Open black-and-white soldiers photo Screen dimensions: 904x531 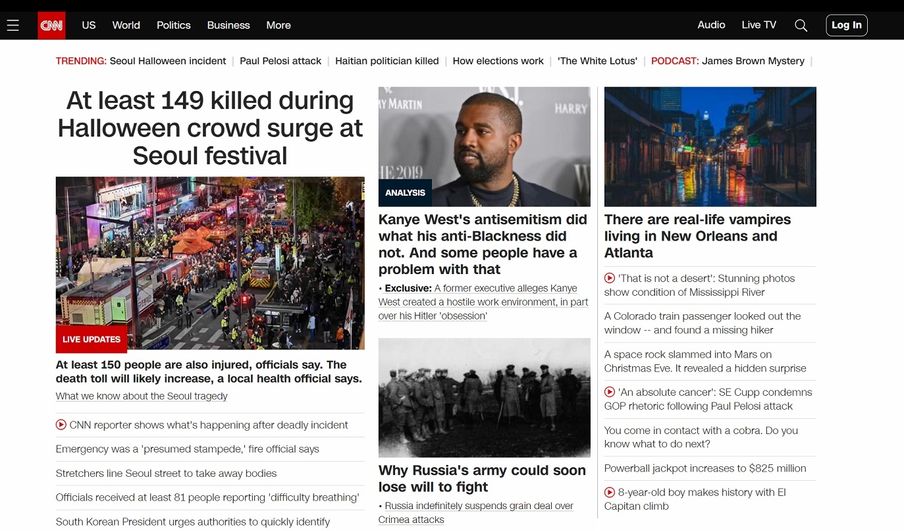click(x=484, y=398)
